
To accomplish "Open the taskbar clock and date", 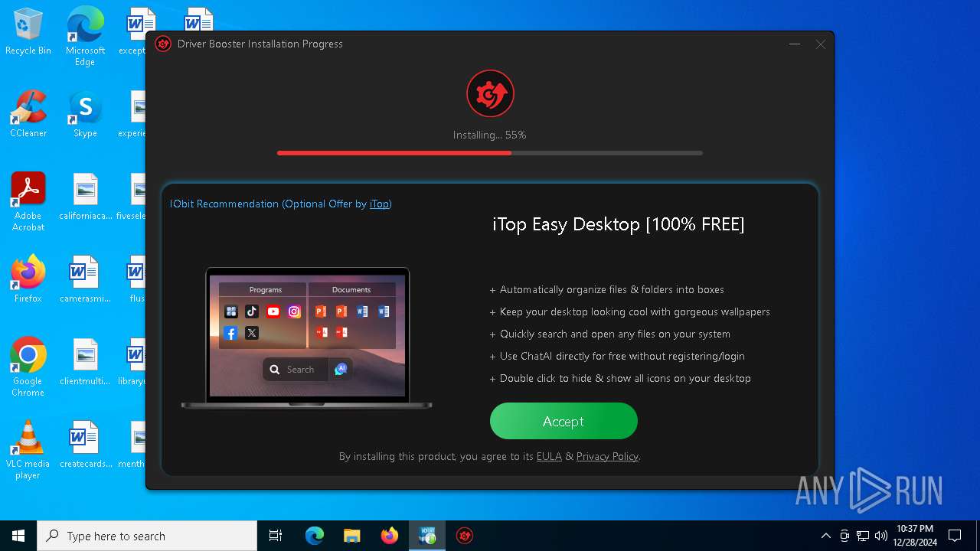I will pyautogui.click(x=915, y=536).
